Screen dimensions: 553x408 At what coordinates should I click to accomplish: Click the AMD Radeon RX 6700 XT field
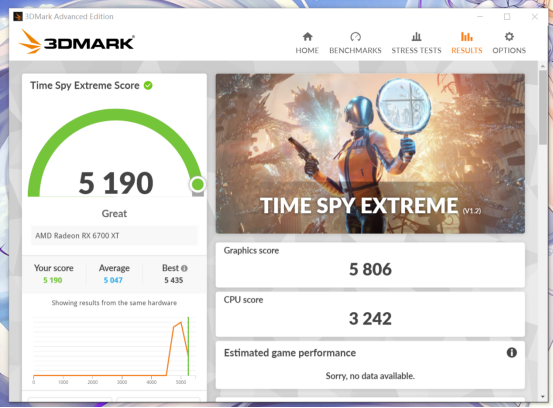click(114, 236)
